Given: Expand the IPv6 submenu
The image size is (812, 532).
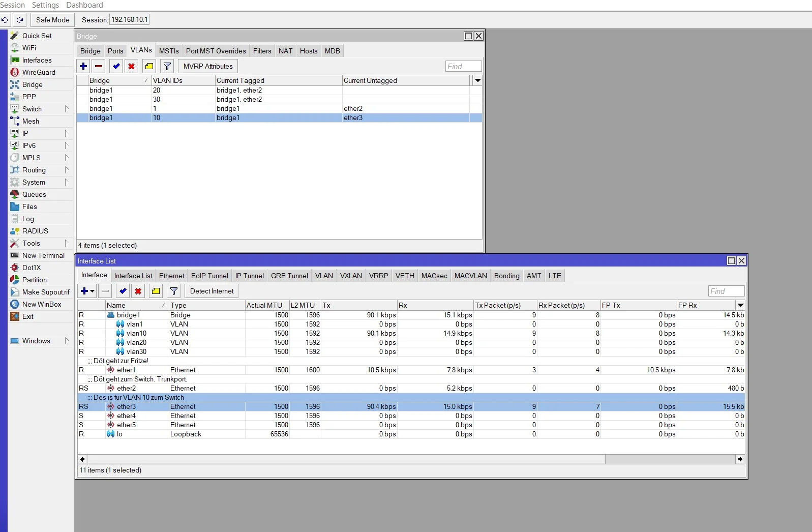Looking at the screenshot, I should (67, 145).
